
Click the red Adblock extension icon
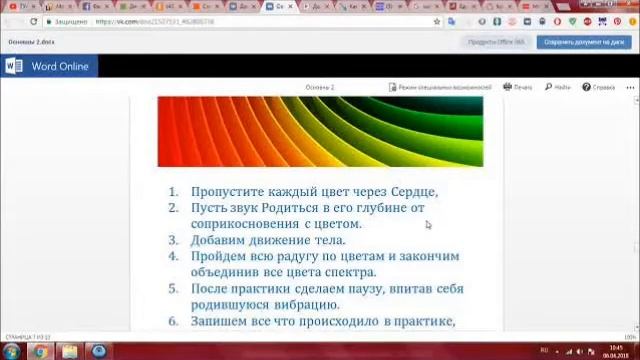tap(587, 22)
